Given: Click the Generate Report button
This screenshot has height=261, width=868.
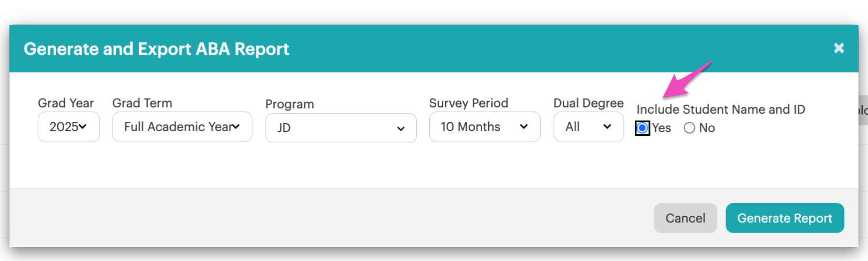Looking at the screenshot, I should pos(784,218).
